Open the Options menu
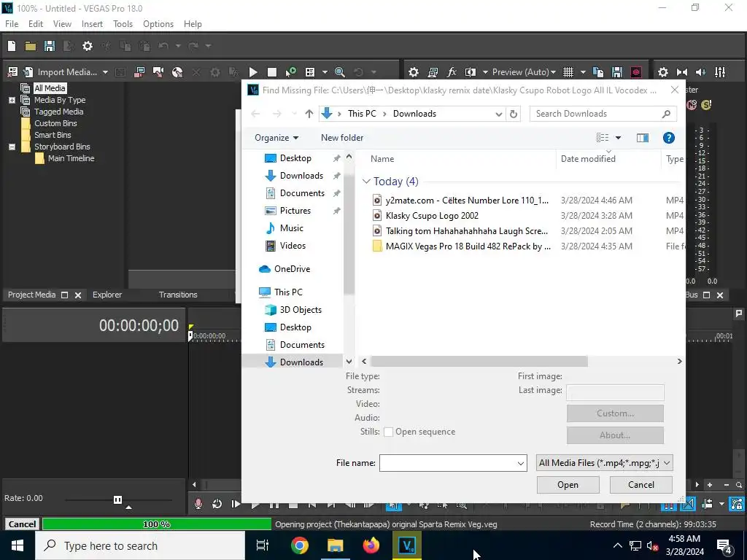 click(x=158, y=24)
